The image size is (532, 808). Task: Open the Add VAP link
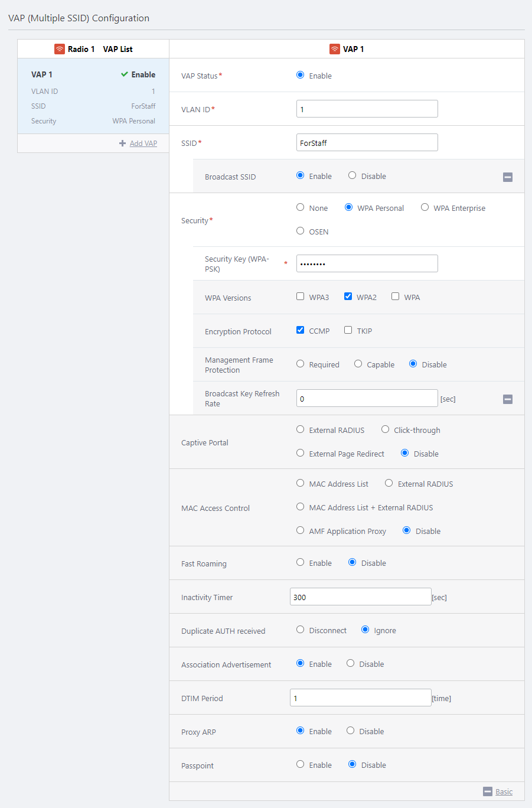coord(143,144)
